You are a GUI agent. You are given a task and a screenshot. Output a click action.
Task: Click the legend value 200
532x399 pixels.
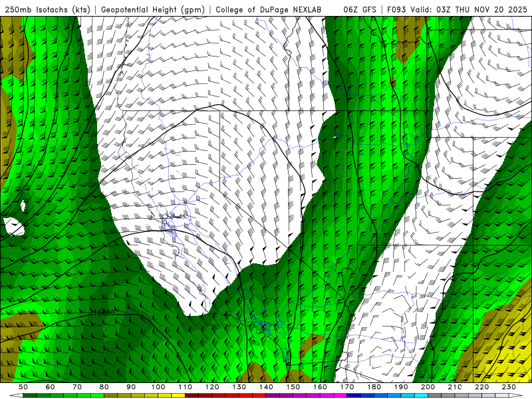pyautogui.click(x=428, y=387)
